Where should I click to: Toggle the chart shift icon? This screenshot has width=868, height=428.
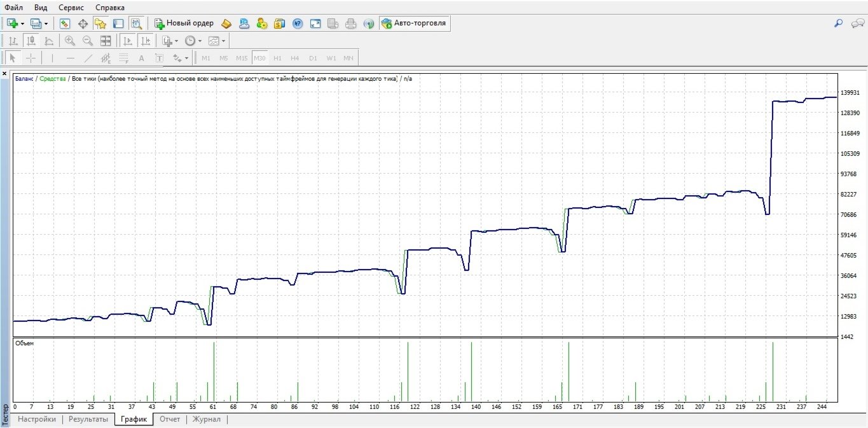pyautogui.click(x=145, y=41)
